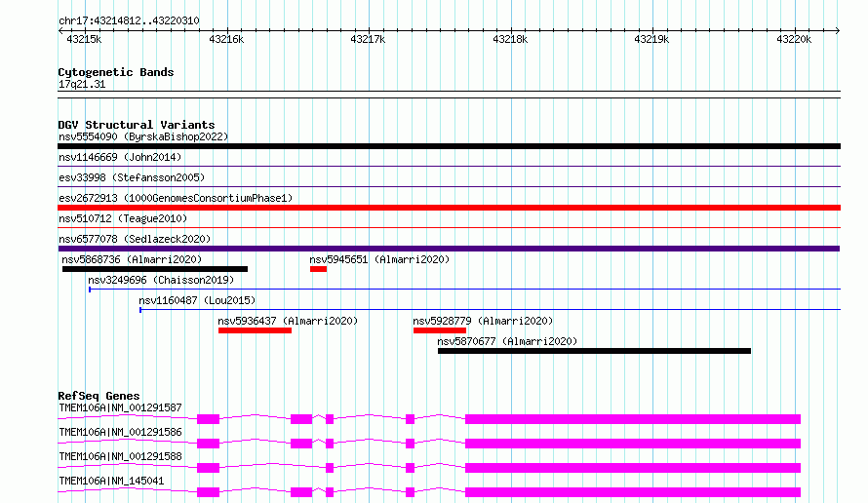Click the TMEM106A|NM_001291588 transcript label
The width and height of the screenshot is (868, 503).
120,456
